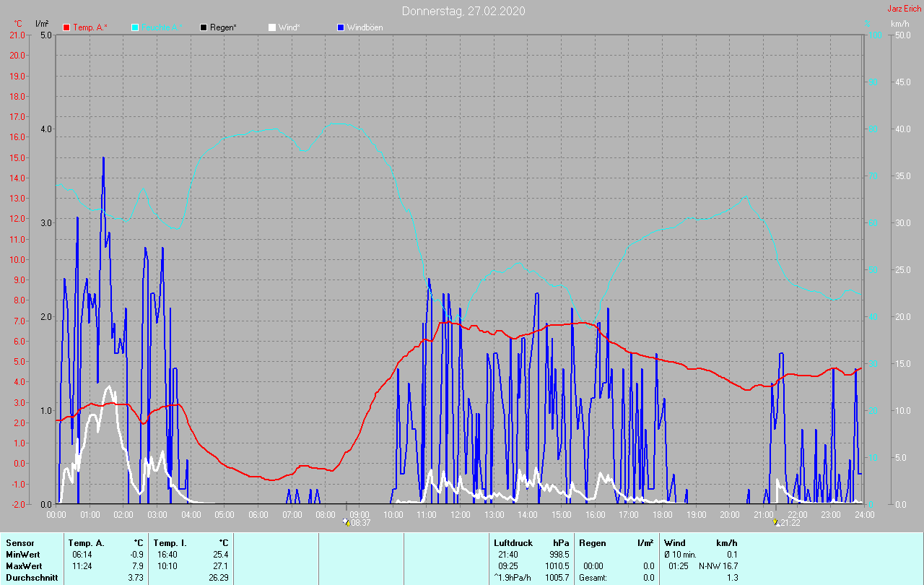This screenshot has width=924, height=585.
Task: Click the sunset icon at 21:22
Action: point(776,522)
